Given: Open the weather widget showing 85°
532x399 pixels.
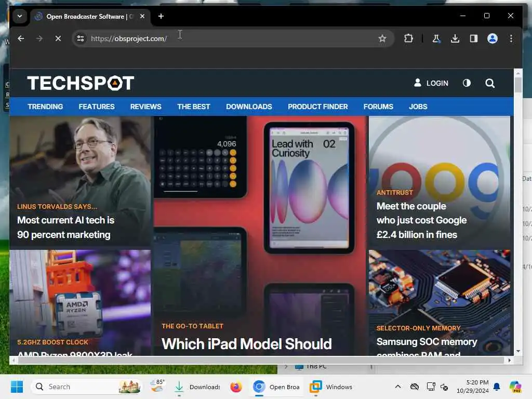Looking at the screenshot, I should (157, 386).
